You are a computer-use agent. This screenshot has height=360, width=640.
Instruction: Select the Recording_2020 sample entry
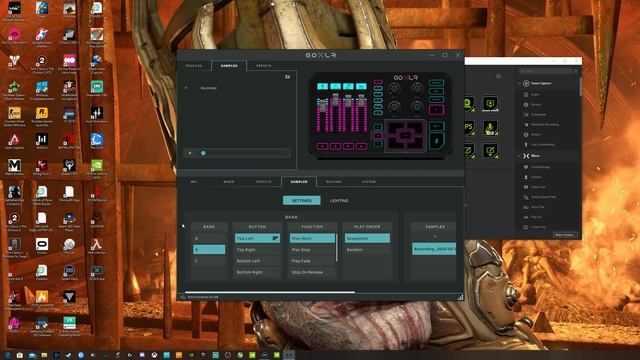[x=434, y=249]
